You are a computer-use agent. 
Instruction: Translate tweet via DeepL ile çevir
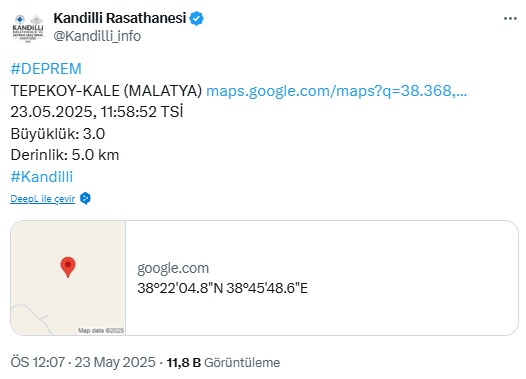click(43, 199)
